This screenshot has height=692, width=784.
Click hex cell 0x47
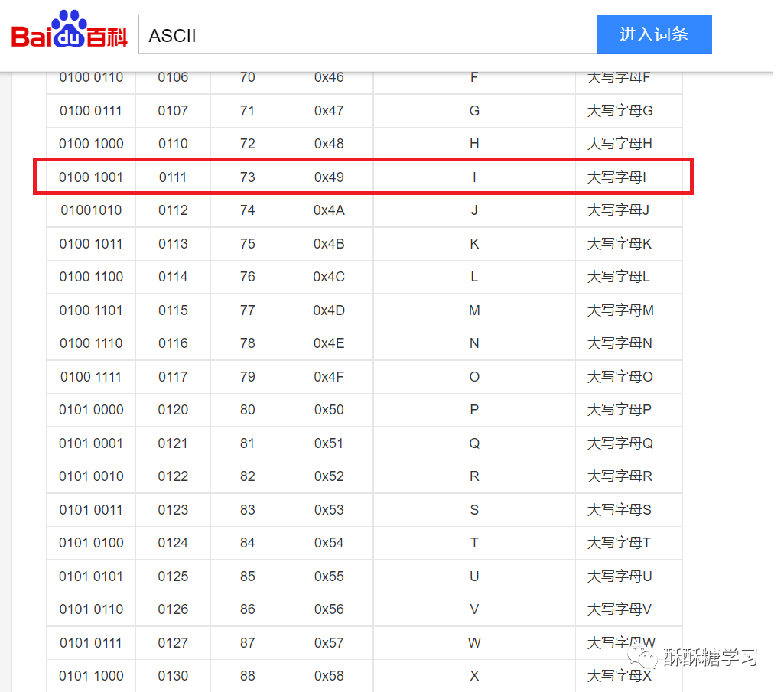[329, 111]
